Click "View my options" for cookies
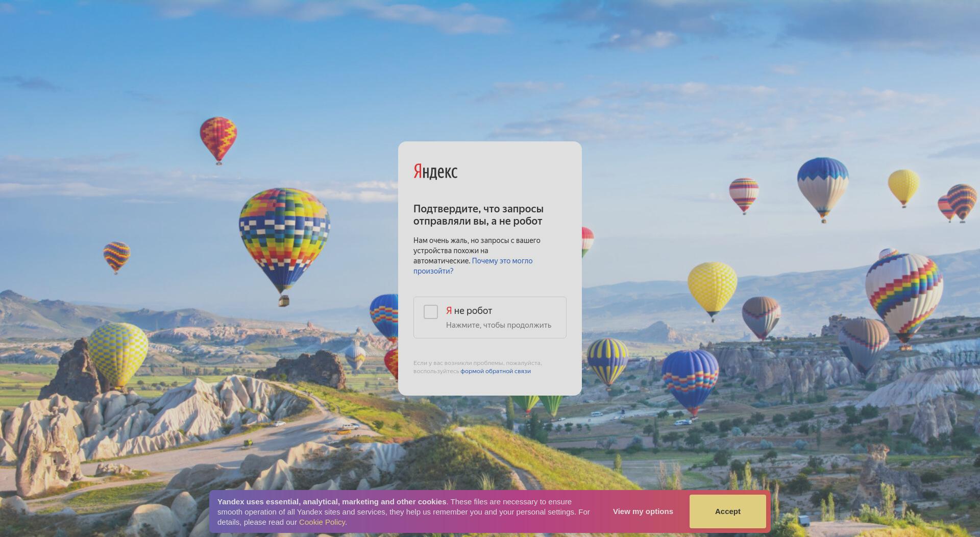Screen dimensions: 980x537 click(643, 511)
